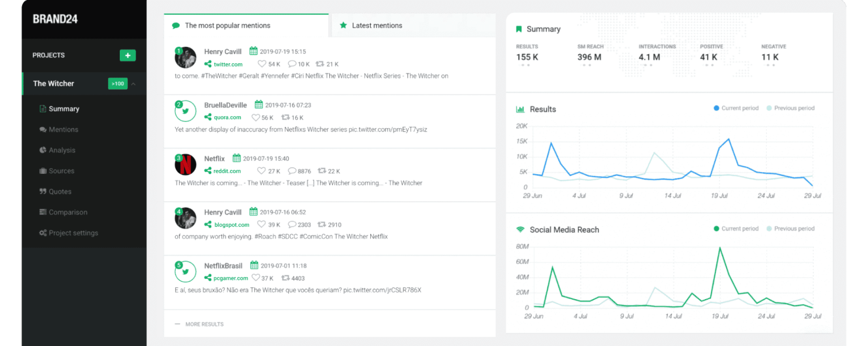Switch to the Latest mentions tab

(376, 25)
